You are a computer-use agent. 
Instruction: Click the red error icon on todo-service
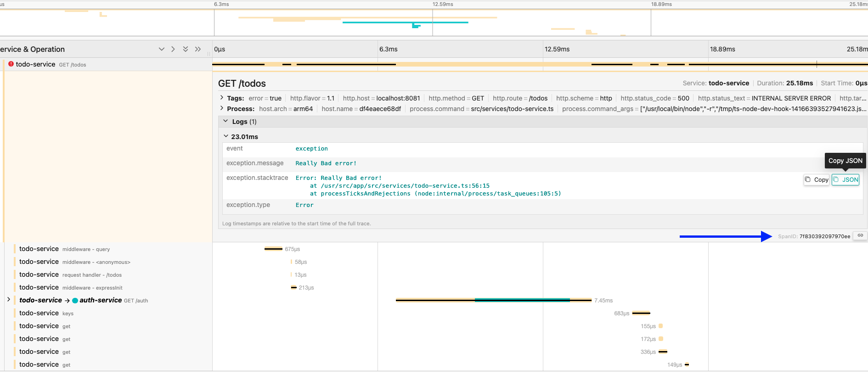pyautogui.click(x=11, y=64)
